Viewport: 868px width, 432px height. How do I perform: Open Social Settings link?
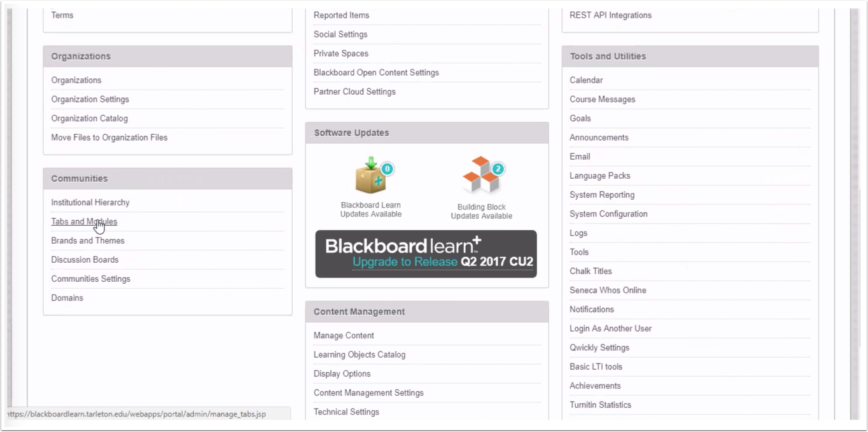pos(340,34)
